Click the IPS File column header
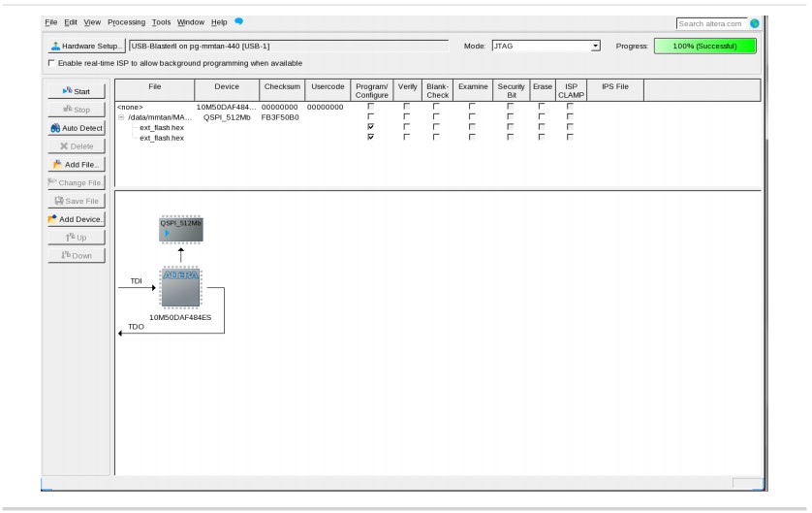 (615, 90)
